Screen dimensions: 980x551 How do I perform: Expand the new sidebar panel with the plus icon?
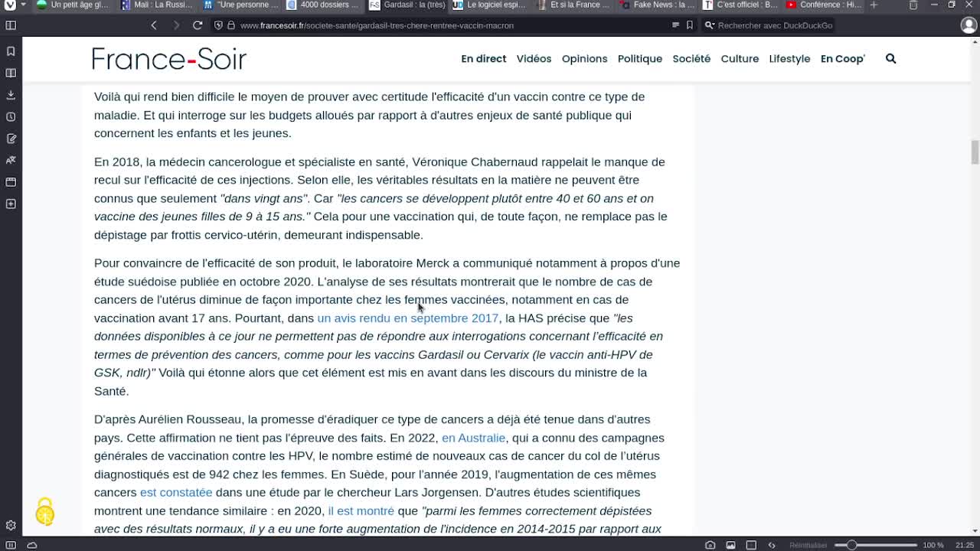10,203
